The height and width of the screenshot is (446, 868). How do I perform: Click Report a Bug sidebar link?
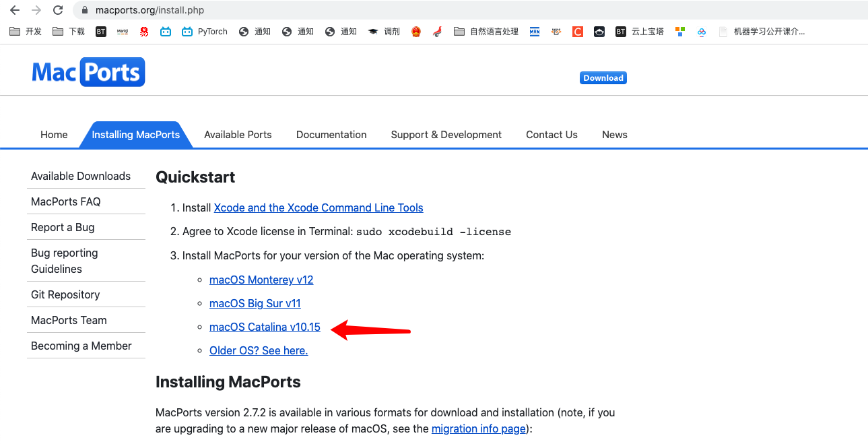coord(63,227)
